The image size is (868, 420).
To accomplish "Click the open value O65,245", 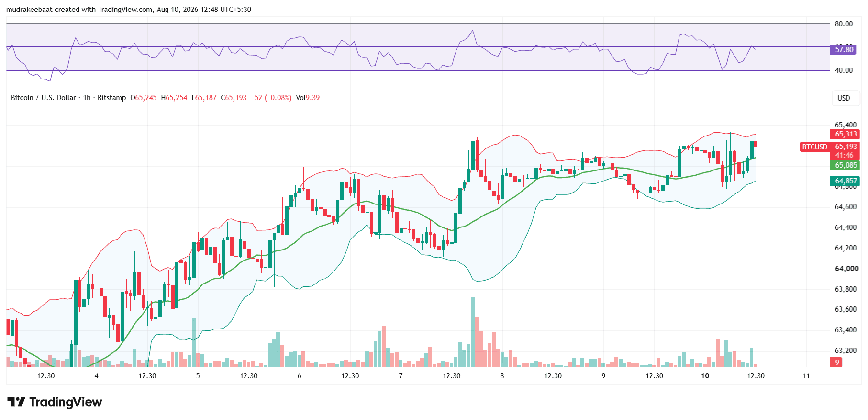I will pyautogui.click(x=144, y=98).
